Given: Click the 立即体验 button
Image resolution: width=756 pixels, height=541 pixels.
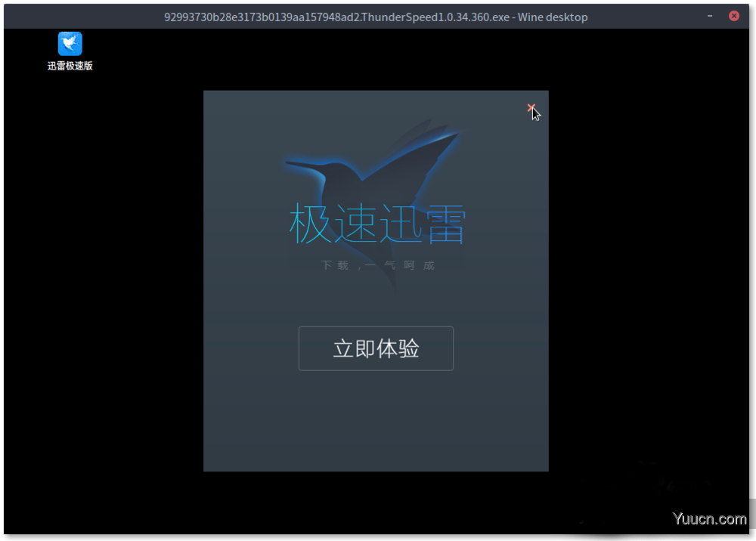Looking at the screenshot, I should [376, 348].
